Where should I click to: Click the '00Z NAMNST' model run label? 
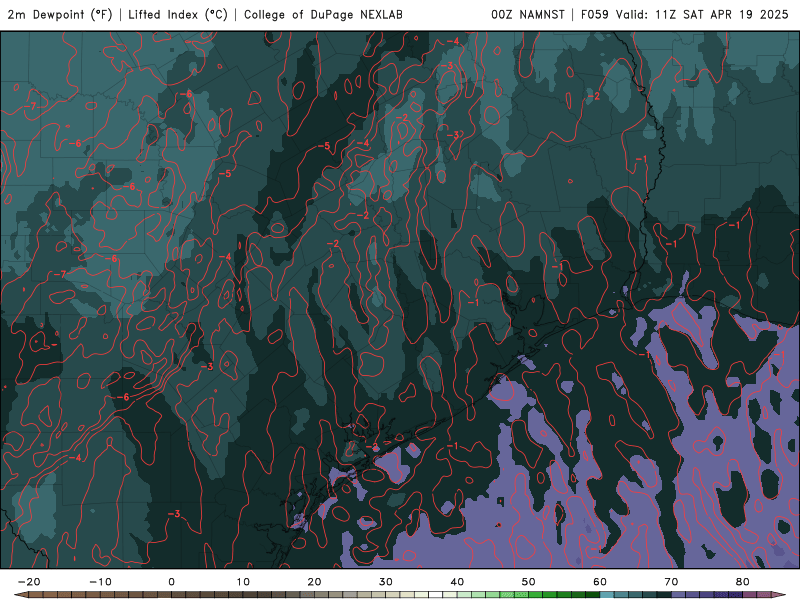528,14
